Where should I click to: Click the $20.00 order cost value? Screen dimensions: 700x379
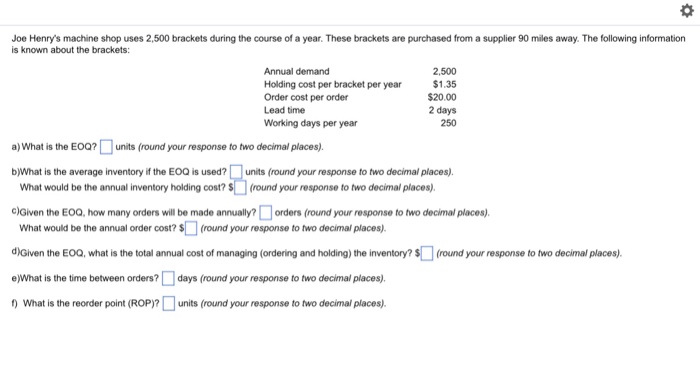coord(442,97)
